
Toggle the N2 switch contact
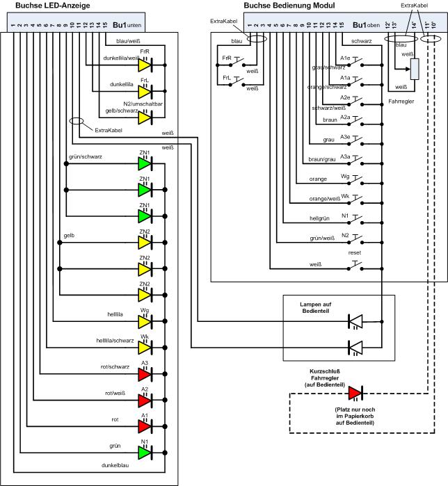(x=355, y=241)
